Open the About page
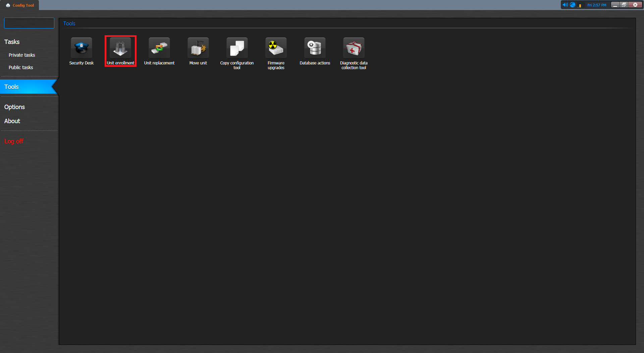The height and width of the screenshot is (353, 644). tap(12, 121)
